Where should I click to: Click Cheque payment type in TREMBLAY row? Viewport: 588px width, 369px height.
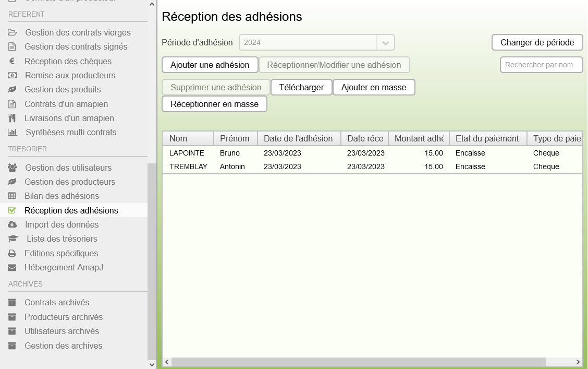pyautogui.click(x=546, y=166)
